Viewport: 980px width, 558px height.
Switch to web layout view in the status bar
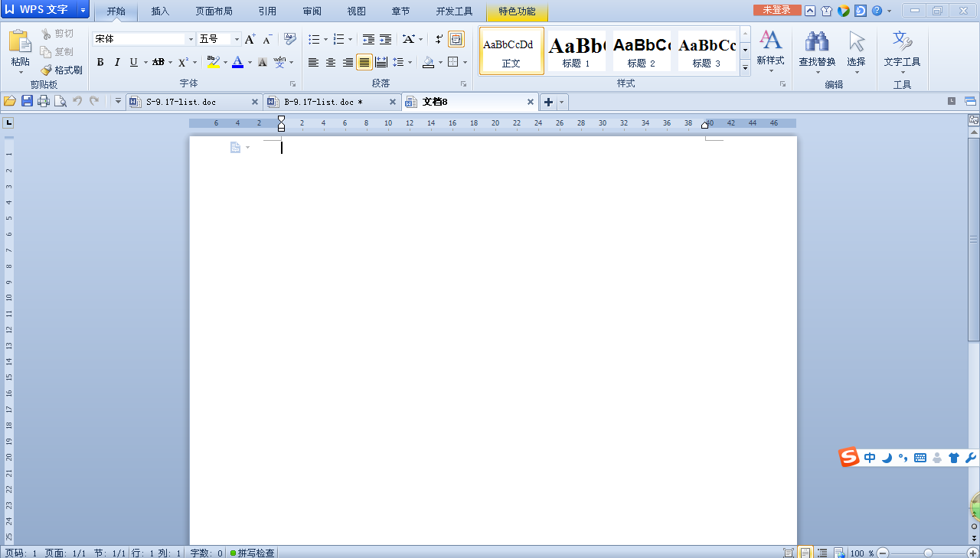(839, 552)
